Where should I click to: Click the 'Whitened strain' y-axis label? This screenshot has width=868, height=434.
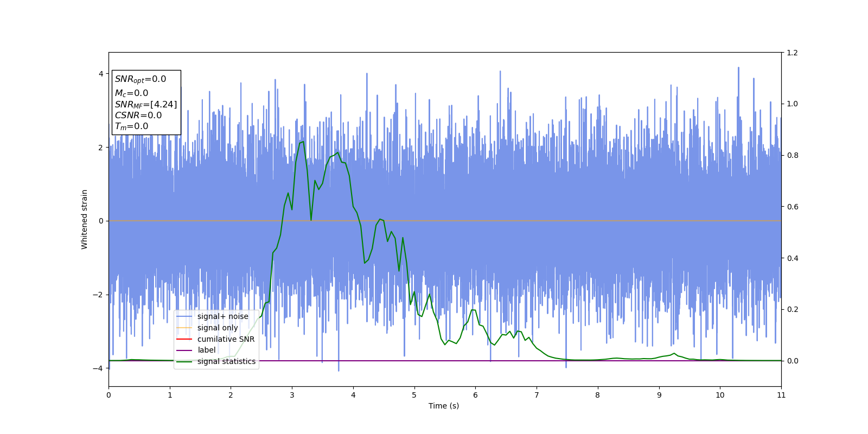coord(85,219)
